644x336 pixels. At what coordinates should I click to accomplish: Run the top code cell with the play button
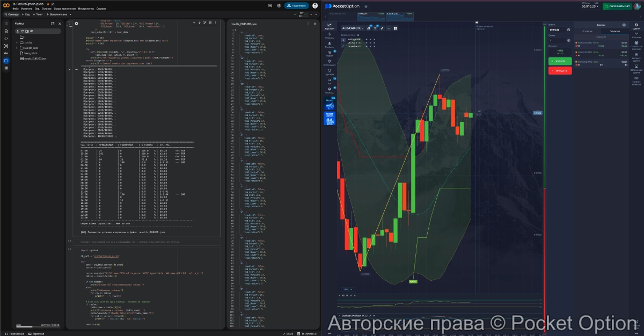coord(76,24)
